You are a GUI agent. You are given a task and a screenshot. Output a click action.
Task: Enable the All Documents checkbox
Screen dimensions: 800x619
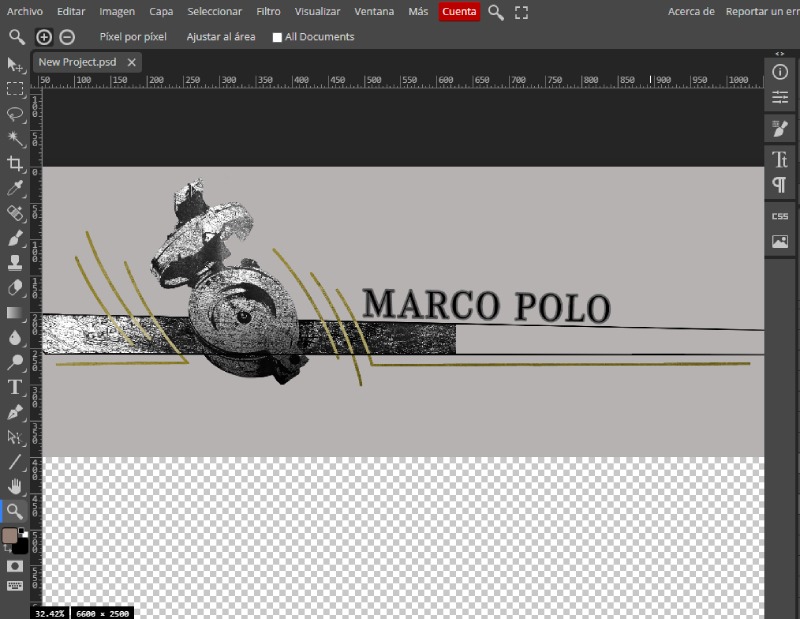277,37
